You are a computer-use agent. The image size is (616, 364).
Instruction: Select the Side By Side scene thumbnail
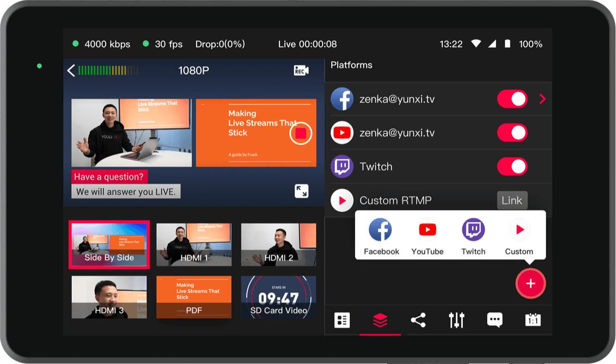pos(109,245)
